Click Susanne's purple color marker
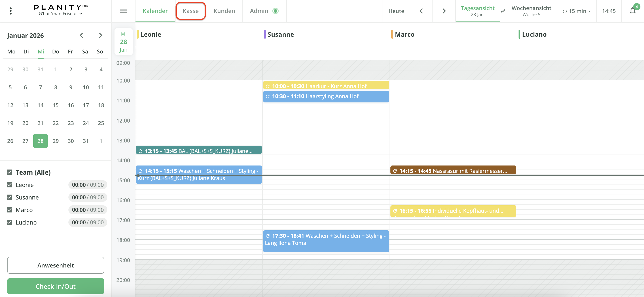644x297 pixels. pyautogui.click(x=265, y=34)
